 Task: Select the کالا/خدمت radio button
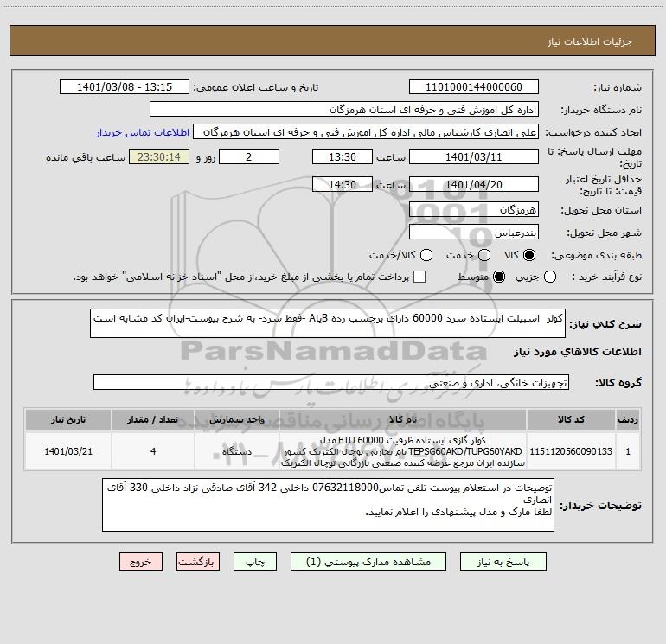point(426,255)
